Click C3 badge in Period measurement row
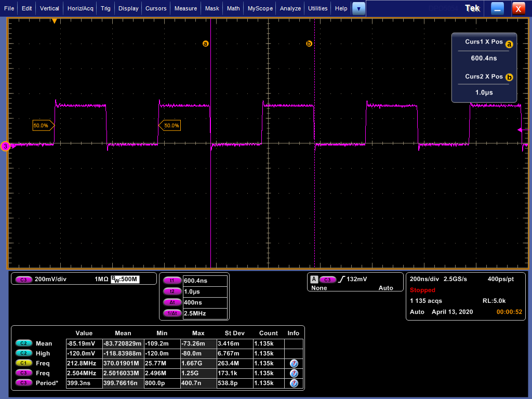This screenshot has height=399, width=532. pyautogui.click(x=23, y=383)
